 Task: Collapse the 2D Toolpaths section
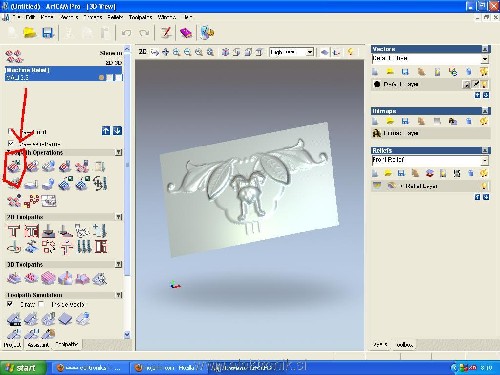click(119, 217)
